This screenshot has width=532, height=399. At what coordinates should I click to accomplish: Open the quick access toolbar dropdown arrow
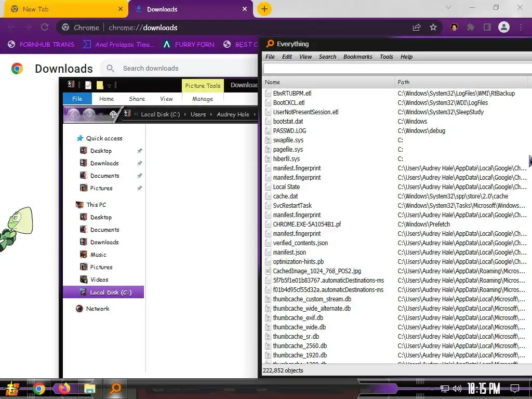click(x=109, y=86)
